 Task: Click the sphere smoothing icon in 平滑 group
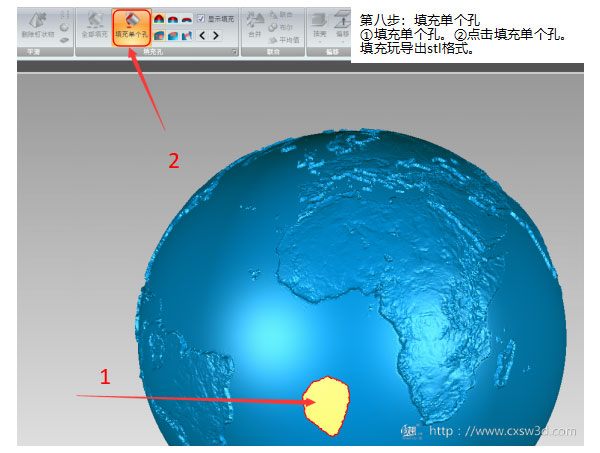click(64, 28)
